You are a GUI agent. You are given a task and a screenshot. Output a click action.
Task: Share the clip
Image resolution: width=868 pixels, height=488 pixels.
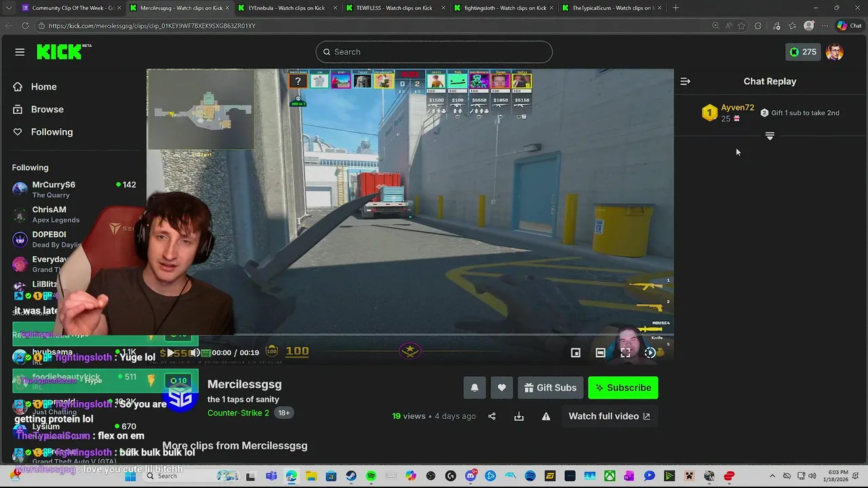point(492,416)
